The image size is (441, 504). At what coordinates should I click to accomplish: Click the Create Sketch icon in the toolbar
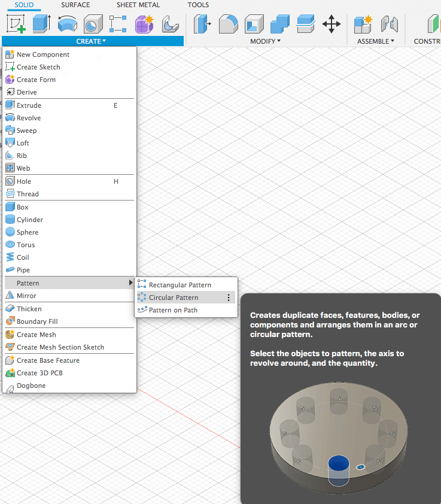16,24
